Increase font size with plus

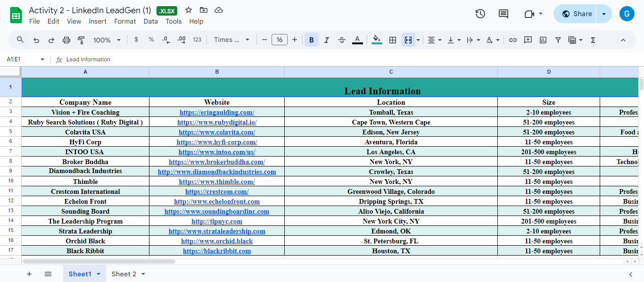[x=295, y=40]
